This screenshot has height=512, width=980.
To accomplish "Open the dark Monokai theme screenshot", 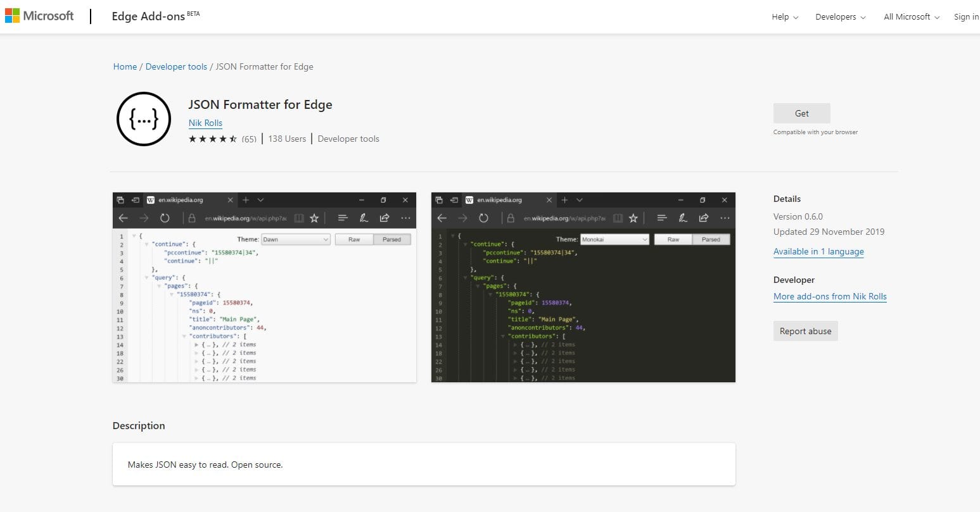I will tap(583, 287).
